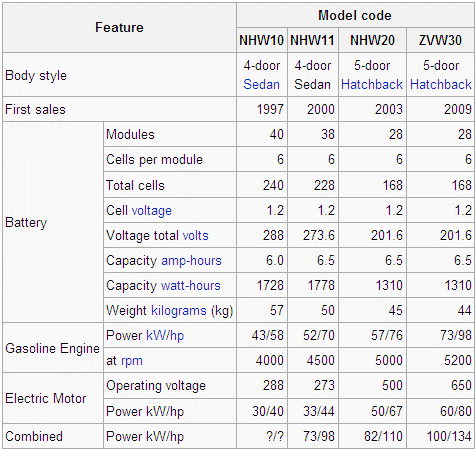Open the Sedan link under NHW10
476x453 pixels.
point(261,84)
